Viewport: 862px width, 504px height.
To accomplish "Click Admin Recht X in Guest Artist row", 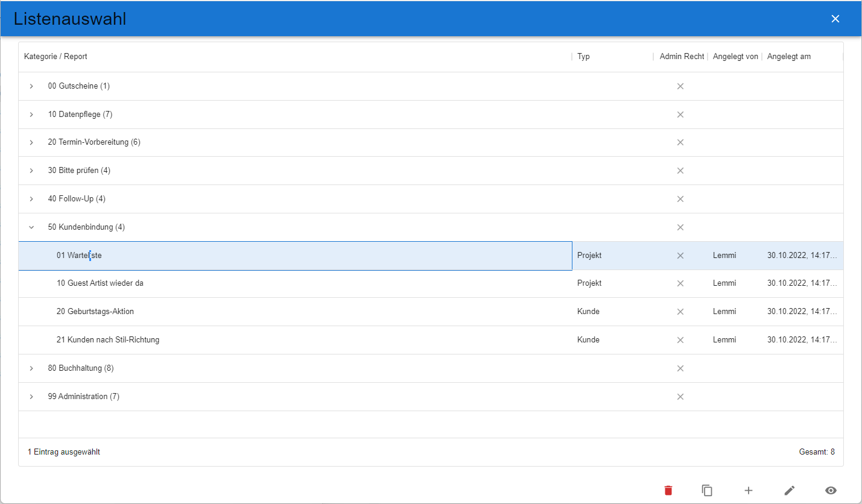I will (680, 283).
